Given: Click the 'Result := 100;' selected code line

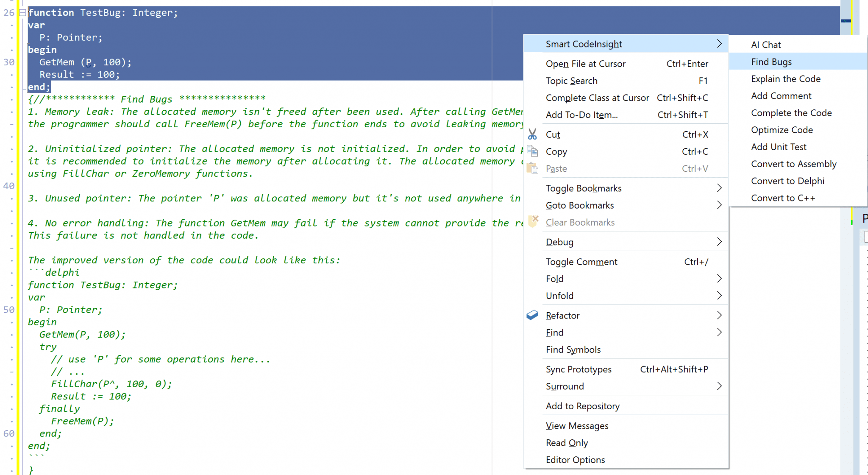Looking at the screenshot, I should 79,75.
